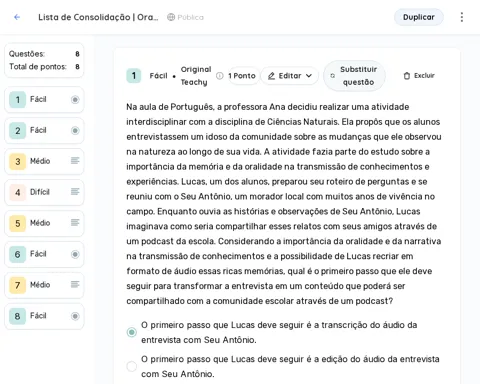Click the Médio label of question 3 in sidebar

(40, 161)
